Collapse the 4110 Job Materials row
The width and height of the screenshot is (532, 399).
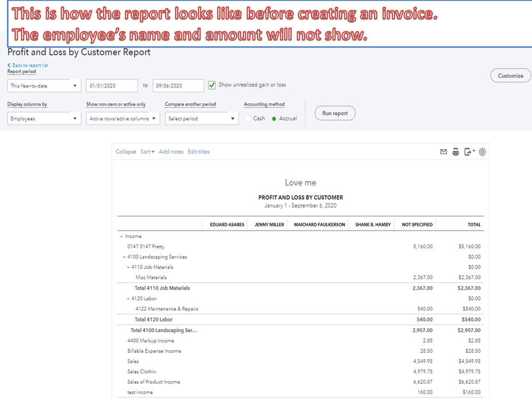128,267
